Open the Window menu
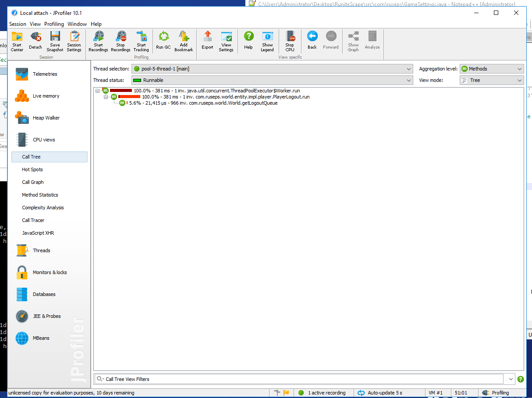Screen dimensions: 532x398 point(77,24)
